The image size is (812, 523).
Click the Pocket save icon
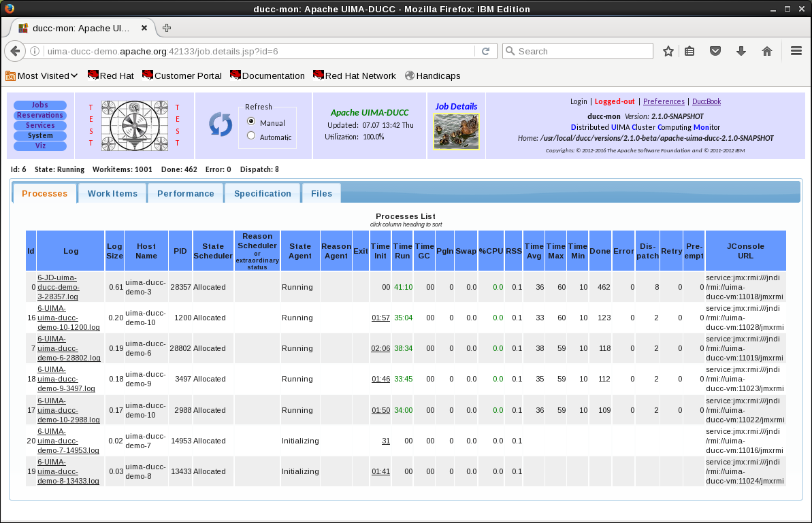tap(715, 51)
